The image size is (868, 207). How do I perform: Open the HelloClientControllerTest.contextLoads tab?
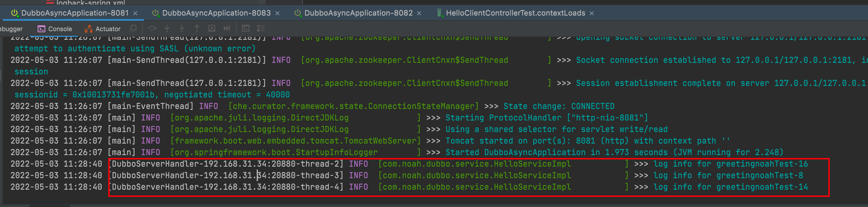[515, 13]
